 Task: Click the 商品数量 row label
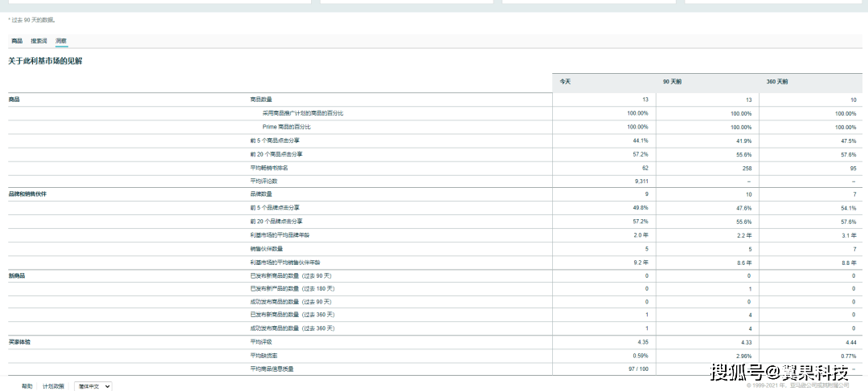click(x=261, y=100)
